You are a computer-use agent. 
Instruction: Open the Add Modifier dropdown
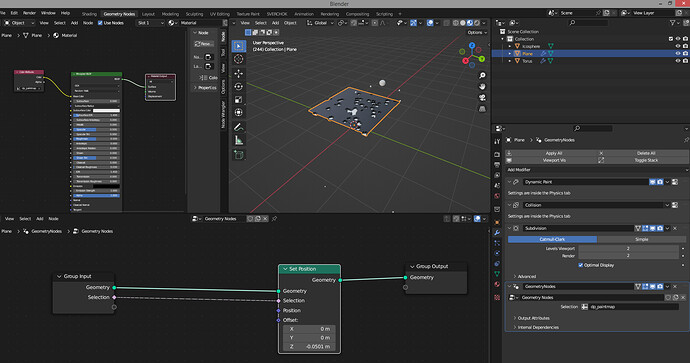(597, 170)
